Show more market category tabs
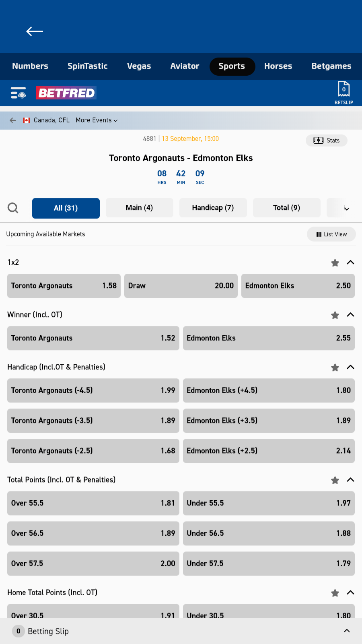 pyautogui.click(x=346, y=208)
